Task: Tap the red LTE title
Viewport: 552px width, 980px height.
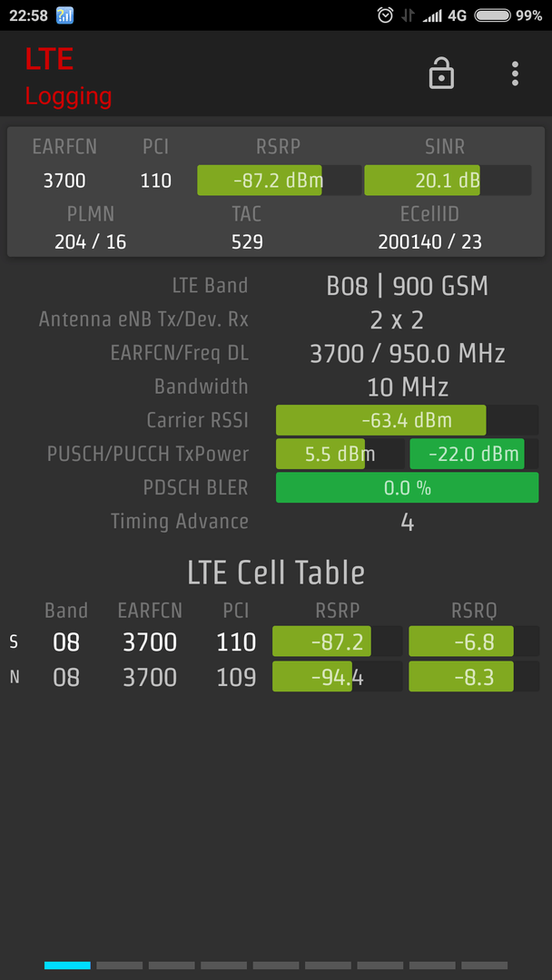Action: (49, 59)
